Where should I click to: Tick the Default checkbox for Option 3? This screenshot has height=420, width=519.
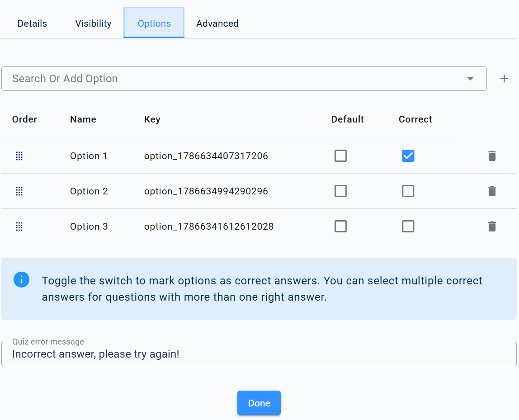[x=340, y=227]
